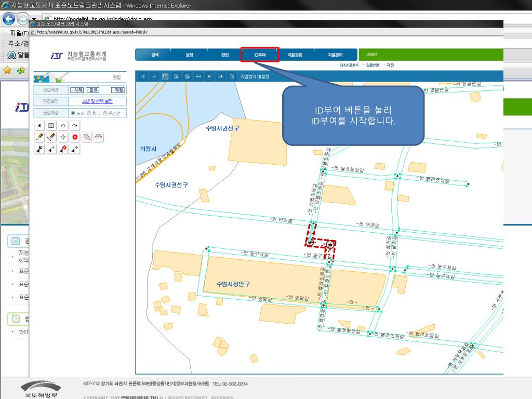Go to previous map extent arrow
Screen dimensions: 532x399
[210, 76]
